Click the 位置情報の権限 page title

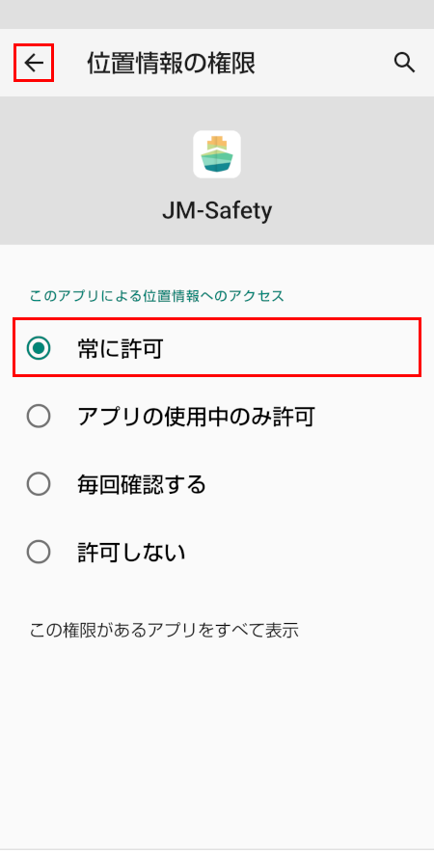(x=171, y=64)
